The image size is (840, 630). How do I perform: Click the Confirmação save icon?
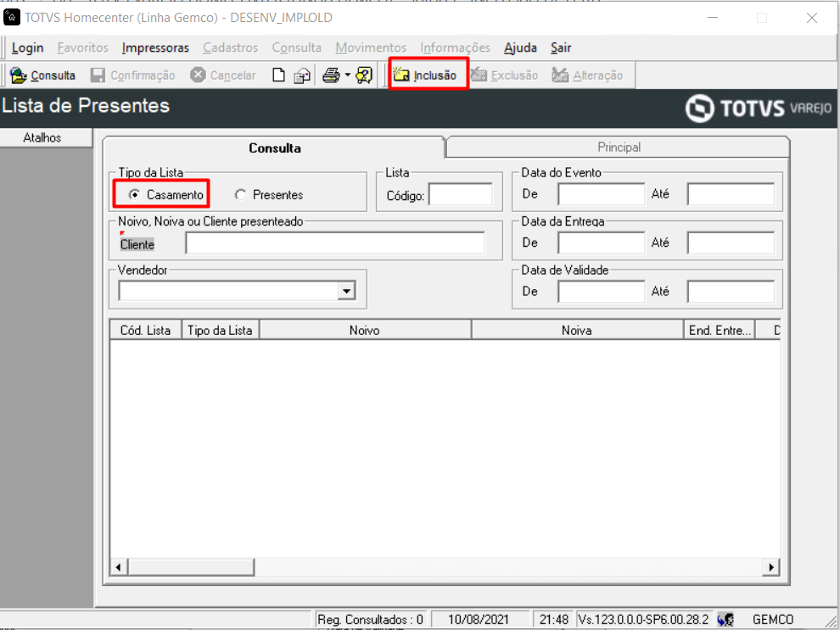(x=98, y=75)
